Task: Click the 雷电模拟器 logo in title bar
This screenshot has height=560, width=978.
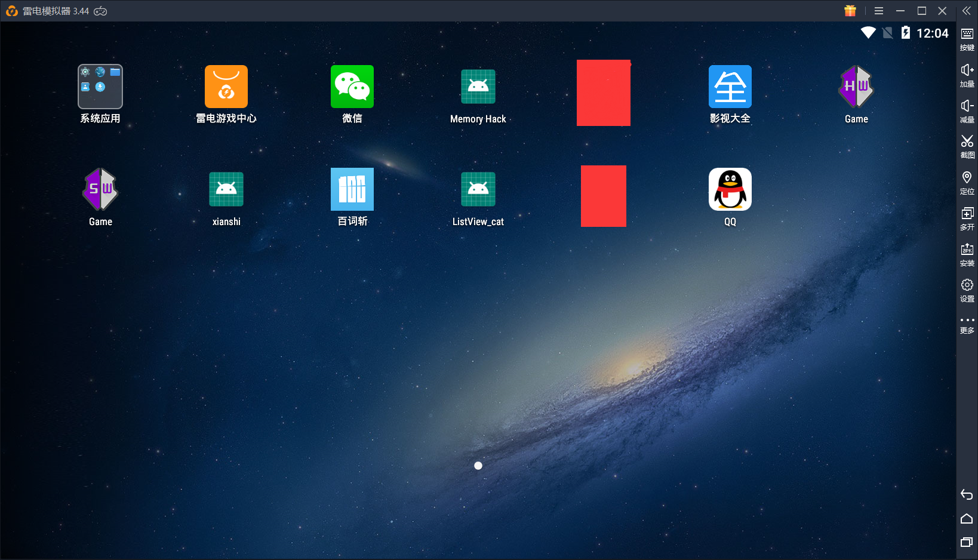Action: 11,11
